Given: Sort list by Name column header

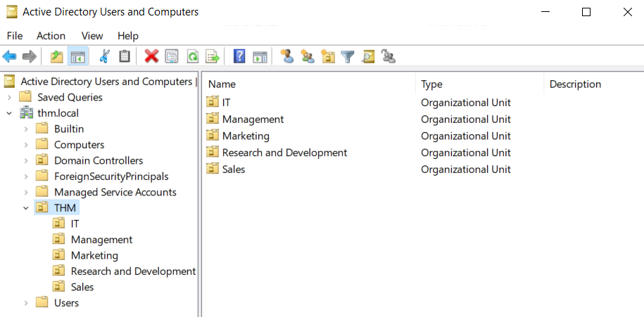Looking at the screenshot, I should pos(310,84).
